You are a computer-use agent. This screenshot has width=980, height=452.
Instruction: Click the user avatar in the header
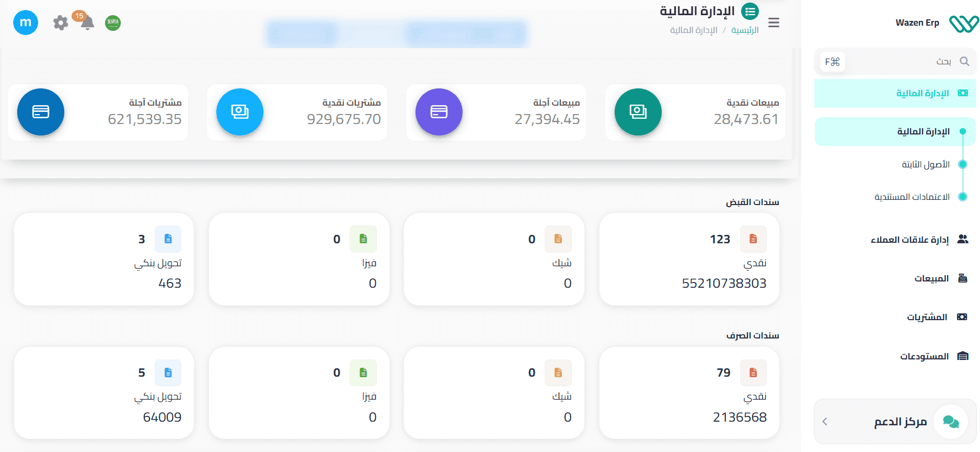click(26, 22)
